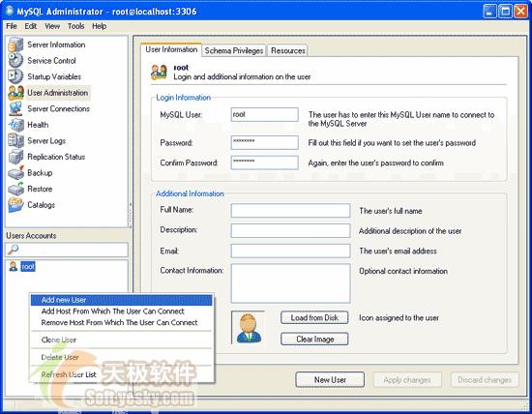Click the Startup Variables icon

pos(15,76)
